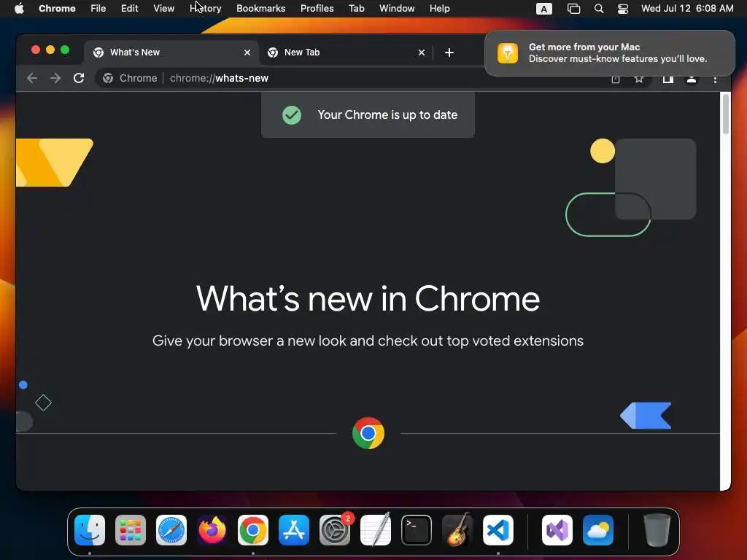Screen dimensions: 747x560
Task: Open Launchpad from the Dock
Action: [131, 530]
